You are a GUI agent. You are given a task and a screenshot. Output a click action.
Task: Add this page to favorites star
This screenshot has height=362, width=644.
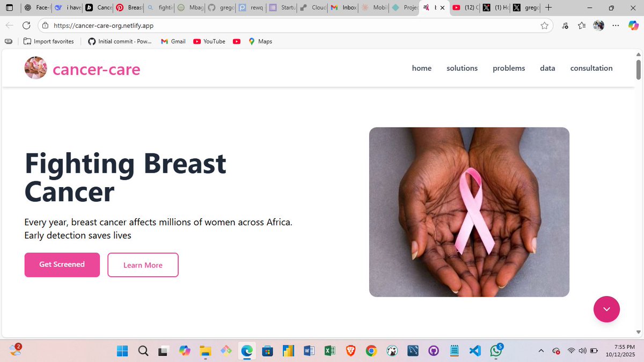[544, 25]
